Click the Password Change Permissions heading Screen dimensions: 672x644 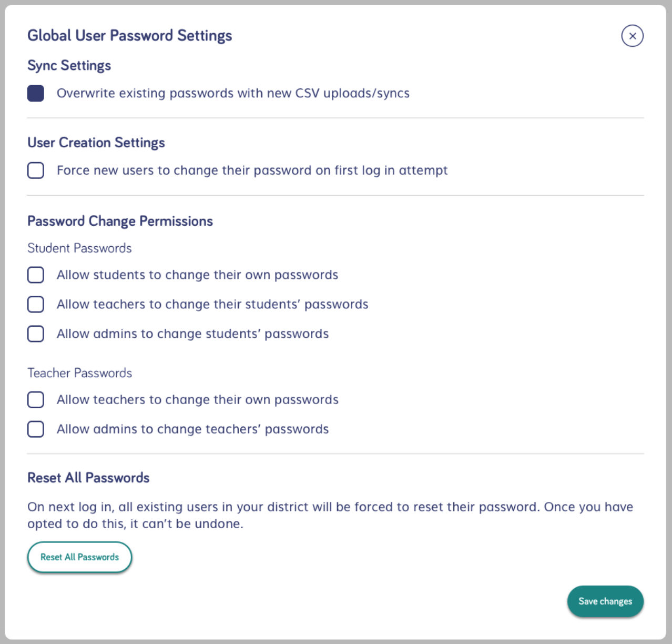pos(120,221)
